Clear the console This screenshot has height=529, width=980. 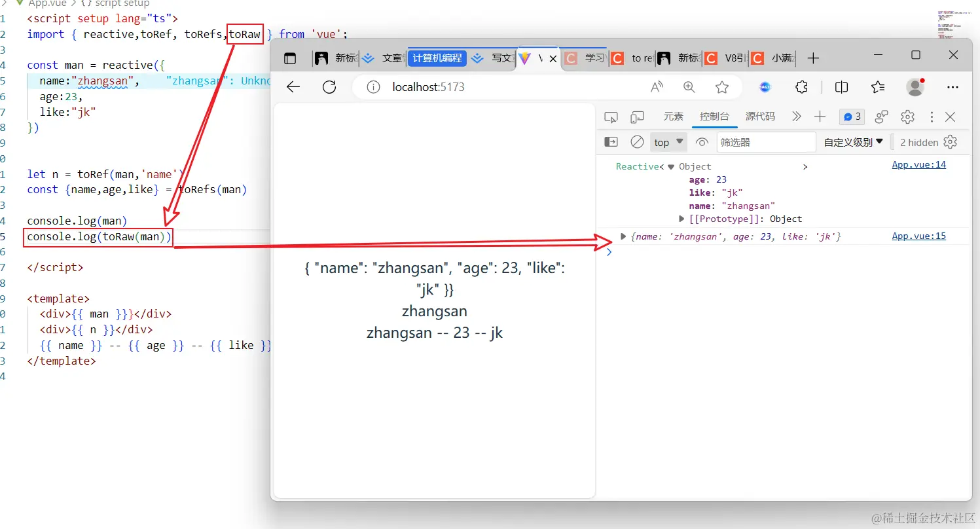(637, 142)
